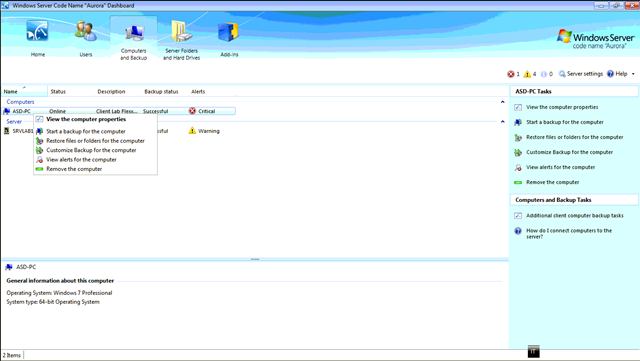Click the Successful backup status of ASD-PC
This screenshot has height=361, width=640.
tap(156, 111)
